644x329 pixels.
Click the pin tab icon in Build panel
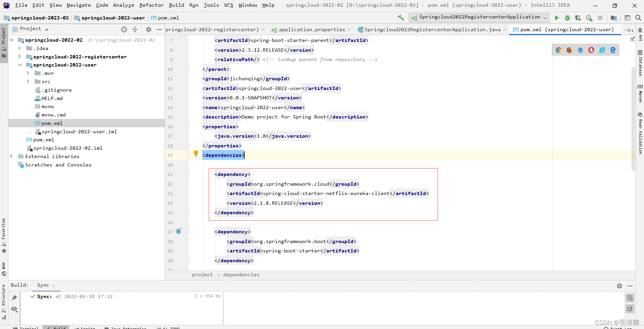(14, 298)
